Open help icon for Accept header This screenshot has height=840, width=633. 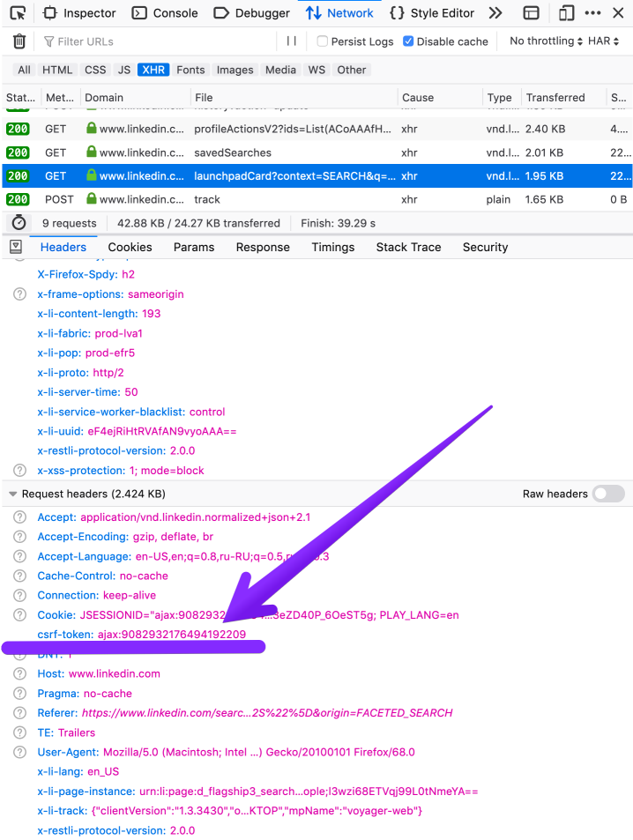coord(19,517)
